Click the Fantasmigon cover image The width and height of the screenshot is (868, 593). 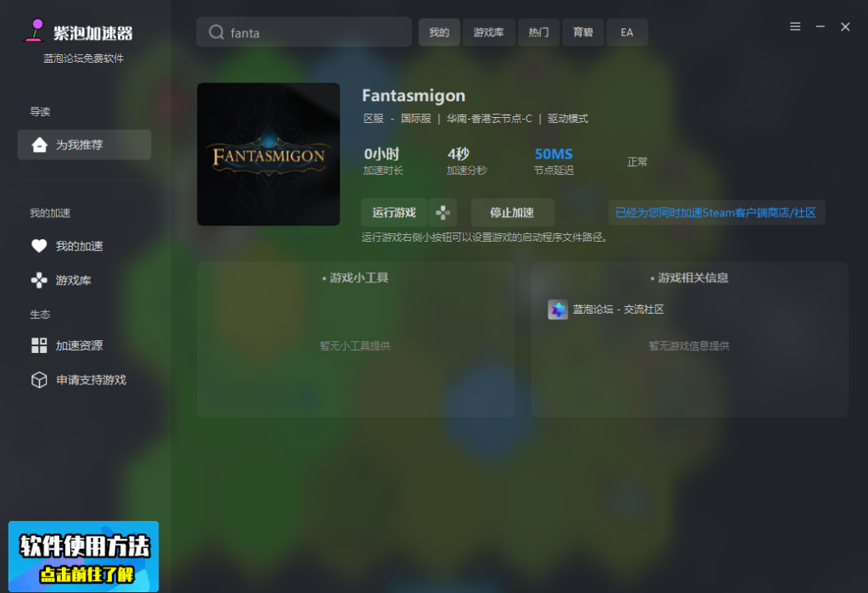pos(269,154)
